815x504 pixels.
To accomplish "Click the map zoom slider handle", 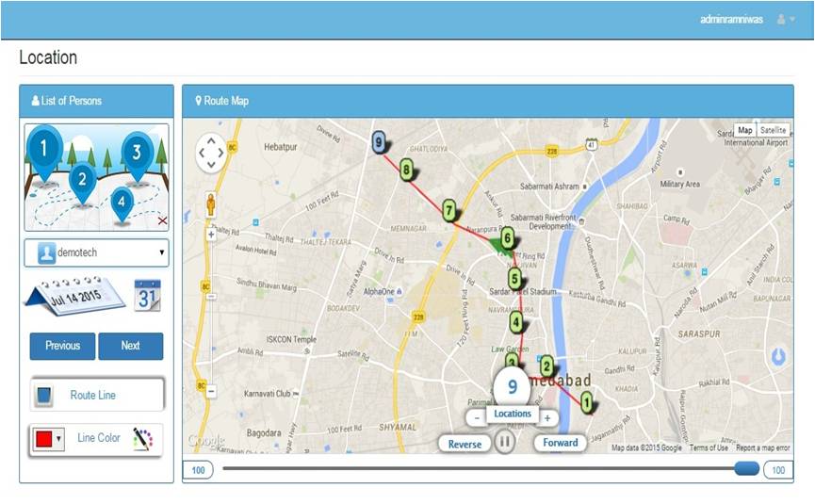I will (x=211, y=297).
